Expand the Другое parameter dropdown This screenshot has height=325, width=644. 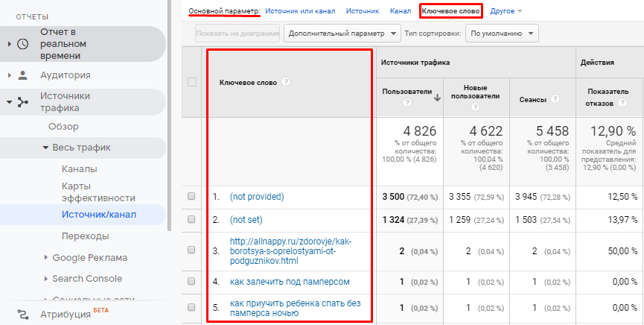506,11
